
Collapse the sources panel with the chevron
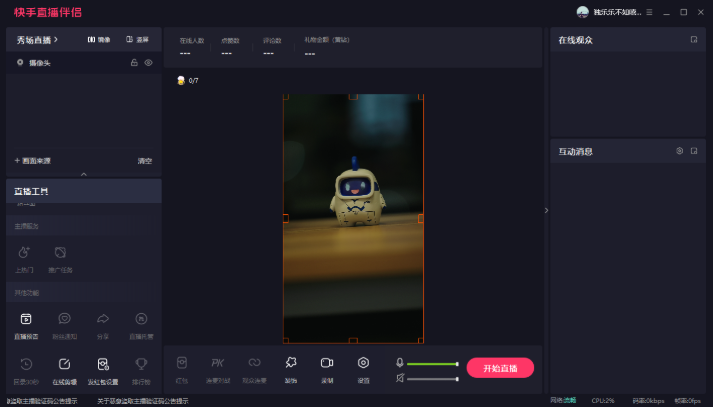tap(83, 174)
